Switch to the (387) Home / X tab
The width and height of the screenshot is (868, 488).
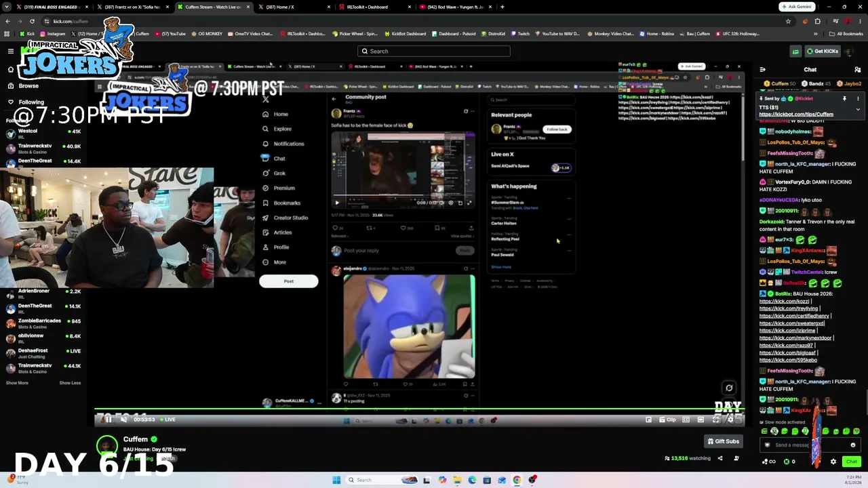tap(293, 7)
